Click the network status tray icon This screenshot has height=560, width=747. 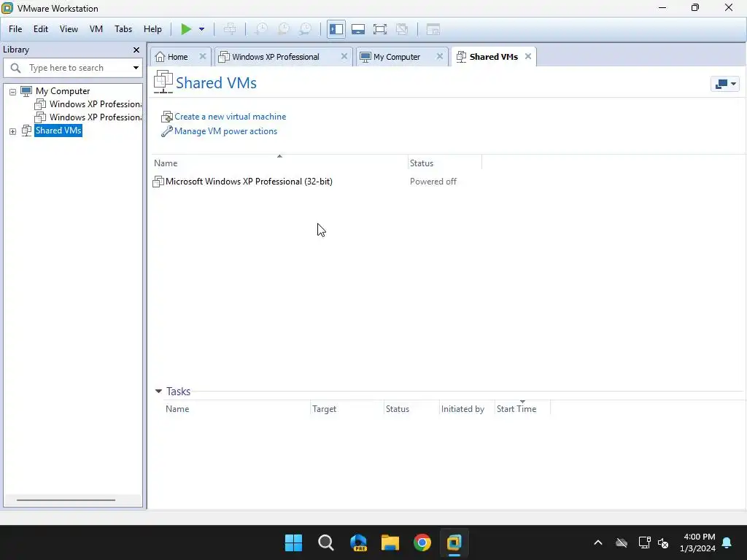645,542
